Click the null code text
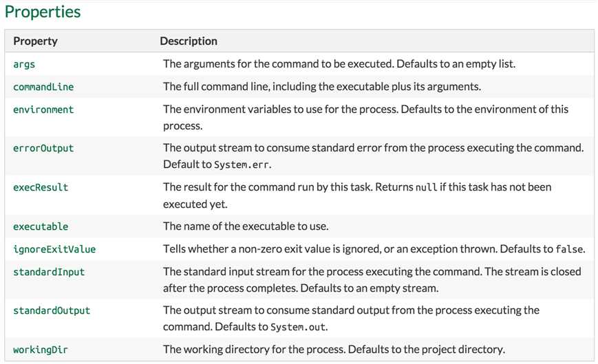Image resolution: width=598 pixels, height=364 pixels. [x=426, y=187]
